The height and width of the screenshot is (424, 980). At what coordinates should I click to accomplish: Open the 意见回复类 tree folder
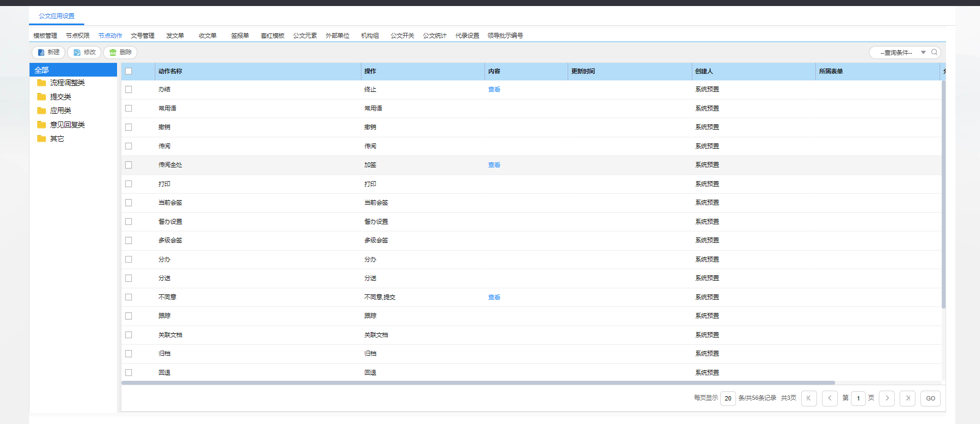[67, 125]
